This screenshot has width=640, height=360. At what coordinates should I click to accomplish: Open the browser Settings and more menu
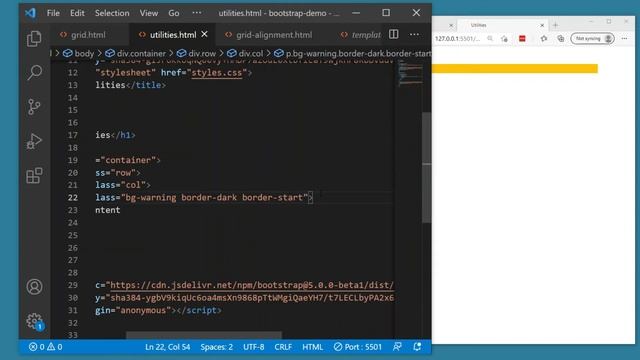[624, 38]
